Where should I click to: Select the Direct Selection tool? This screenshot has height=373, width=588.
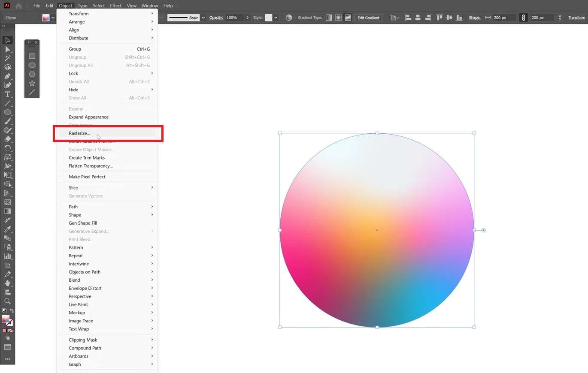pyautogui.click(x=7, y=49)
